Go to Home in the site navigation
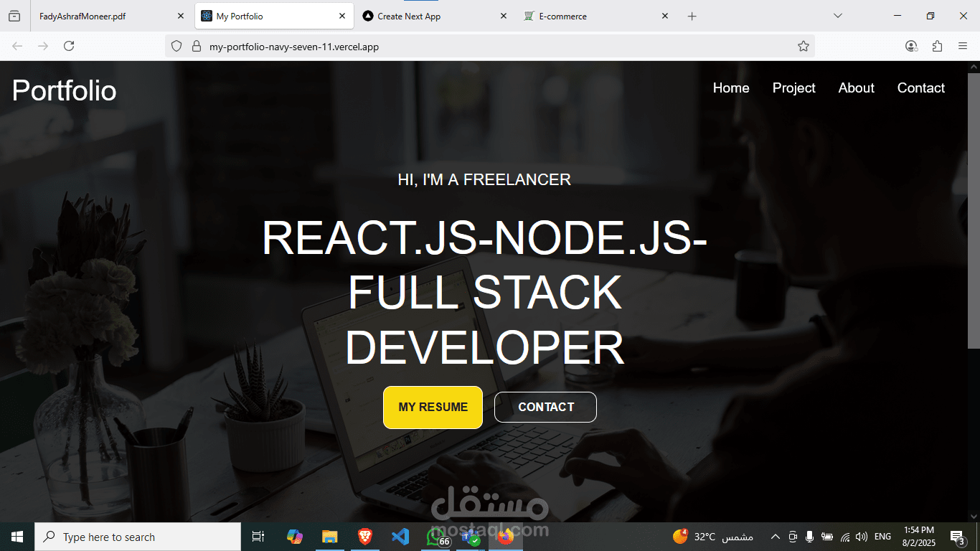The height and width of the screenshot is (551, 980). (731, 88)
